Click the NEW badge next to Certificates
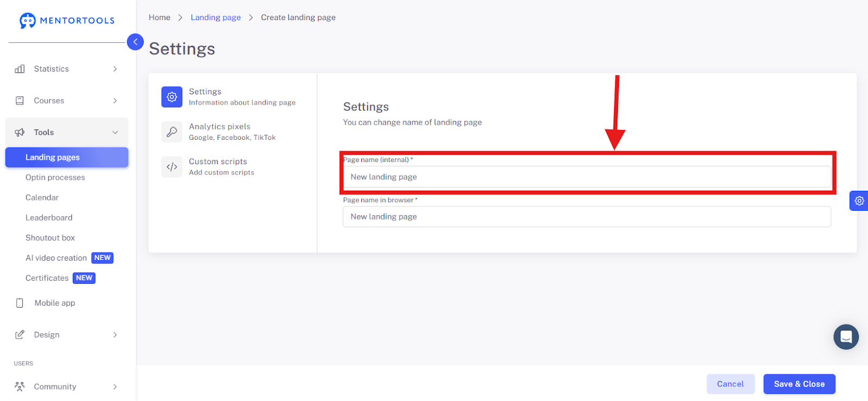The width and height of the screenshot is (868, 401). 84,278
